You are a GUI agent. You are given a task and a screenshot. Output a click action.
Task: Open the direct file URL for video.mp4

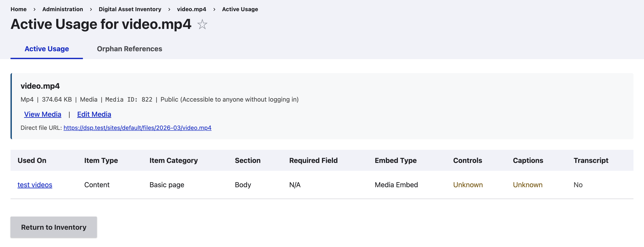tap(138, 128)
